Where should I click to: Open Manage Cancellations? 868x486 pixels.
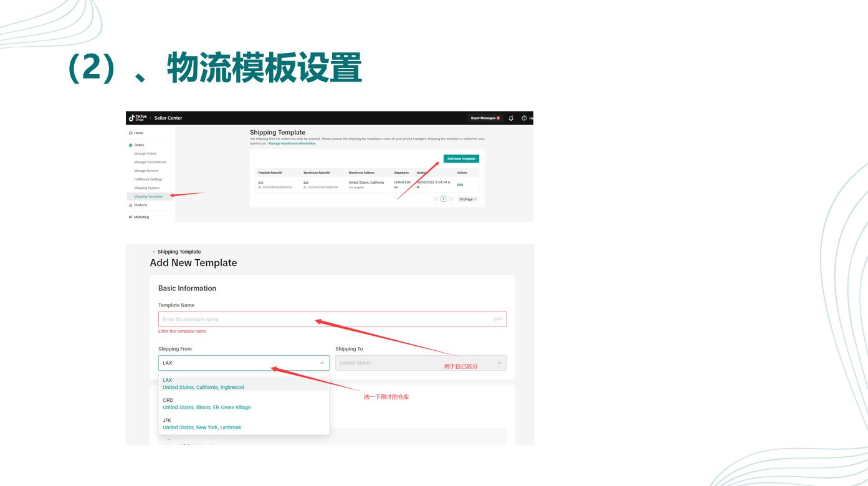[x=150, y=162]
